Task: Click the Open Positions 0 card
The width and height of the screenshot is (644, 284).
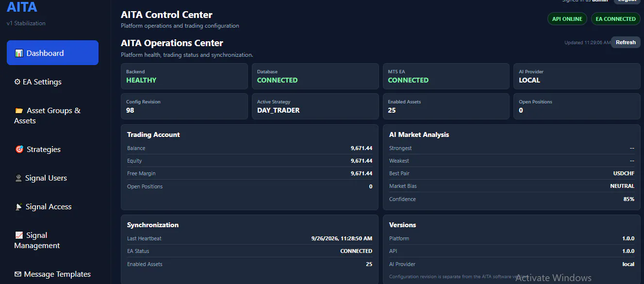Action: click(x=577, y=106)
